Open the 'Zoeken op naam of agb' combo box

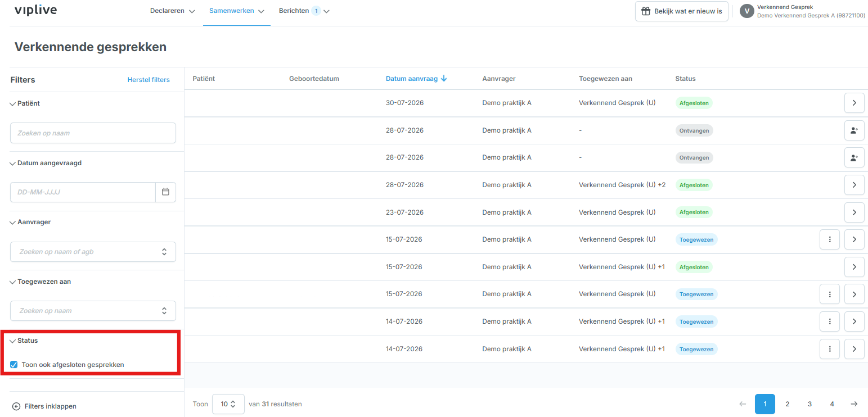[93, 252]
